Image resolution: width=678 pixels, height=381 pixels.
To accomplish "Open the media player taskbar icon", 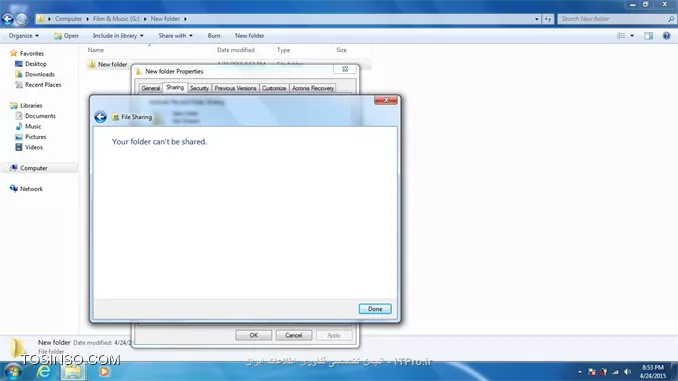I will pyautogui.click(x=104, y=371).
